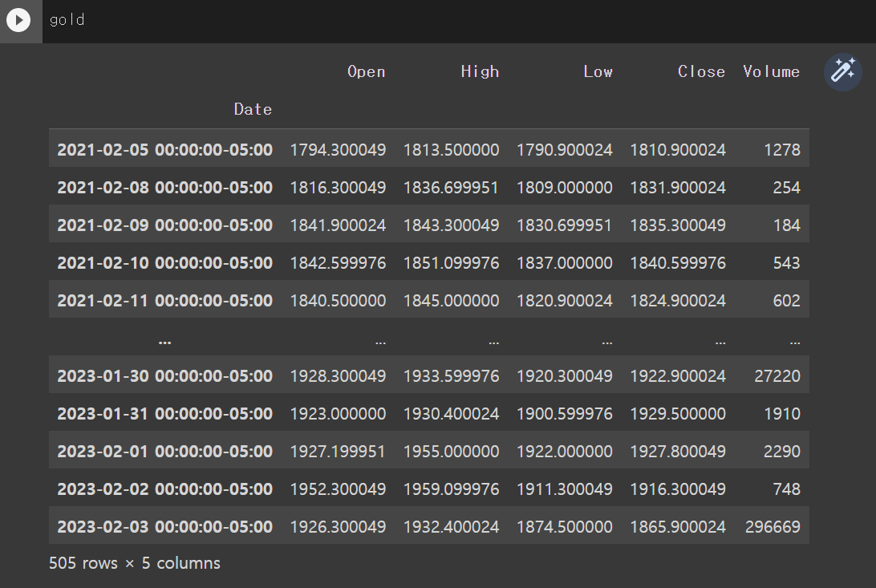Viewport: 876px width, 588px height.
Task: Select the 2021-02-10 row label
Action: coord(164,263)
